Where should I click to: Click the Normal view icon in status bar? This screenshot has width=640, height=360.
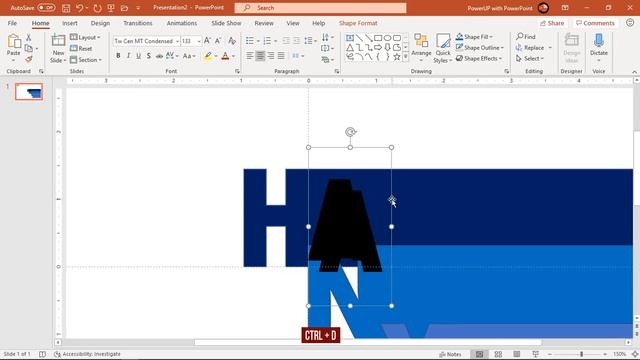click(480, 354)
